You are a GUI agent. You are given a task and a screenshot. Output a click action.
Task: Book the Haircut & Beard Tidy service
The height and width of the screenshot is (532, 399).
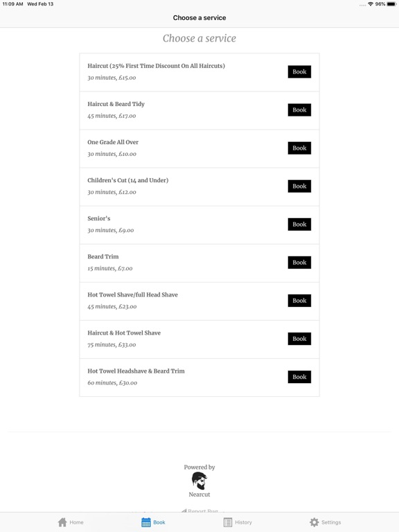point(299,110)
